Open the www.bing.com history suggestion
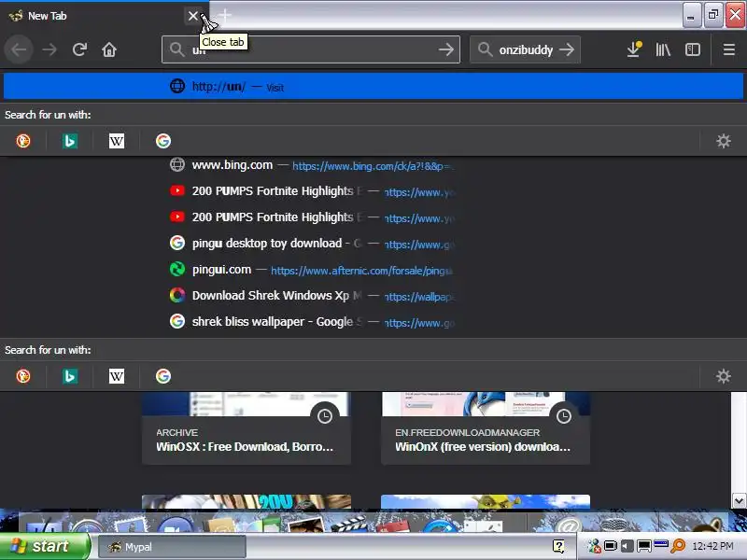The image size is (747, 560). 312,165
